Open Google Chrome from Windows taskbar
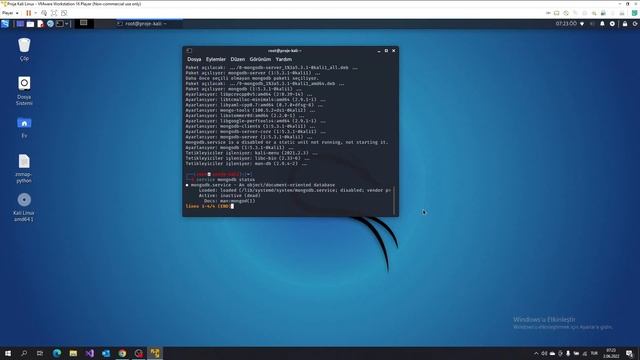The image size is (640, 360). (x=122, y=353)
